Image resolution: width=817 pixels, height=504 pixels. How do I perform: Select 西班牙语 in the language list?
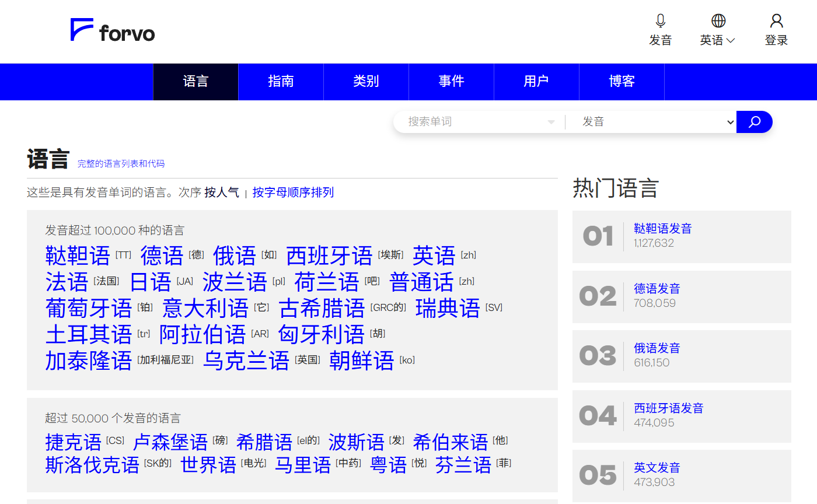(329, 256)
